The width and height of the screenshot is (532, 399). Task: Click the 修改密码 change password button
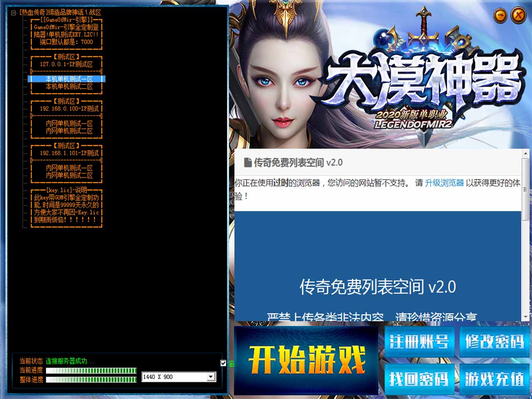(494, 342)
